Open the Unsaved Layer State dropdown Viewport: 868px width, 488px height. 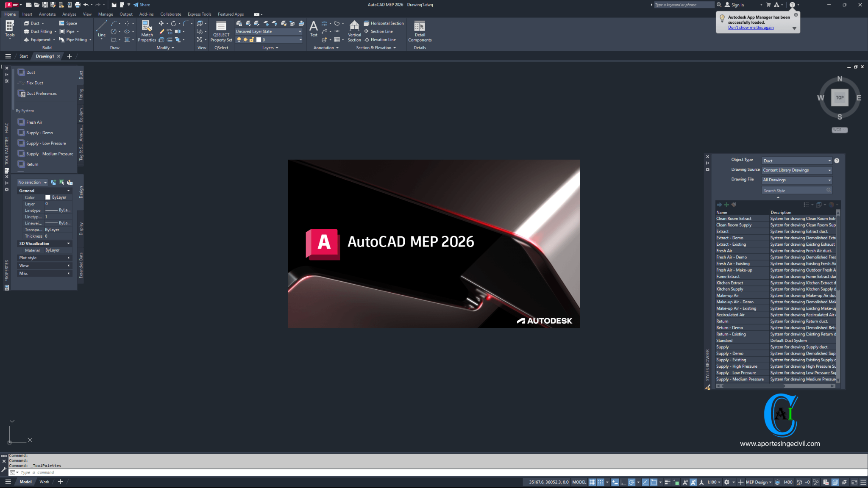[300, 31]
